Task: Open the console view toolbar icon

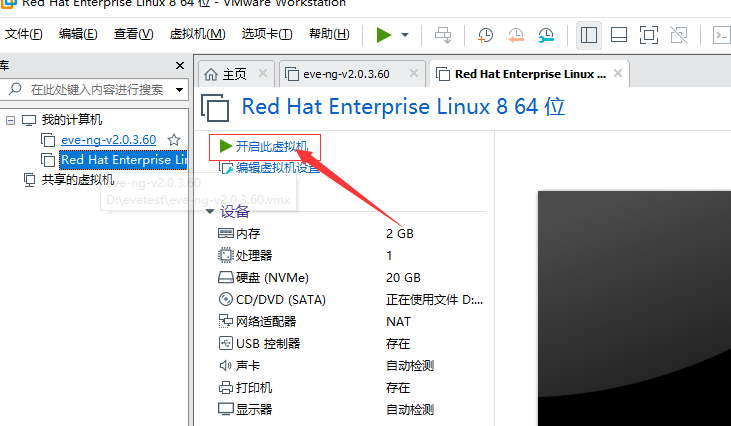Action: [x=722, y=35]
